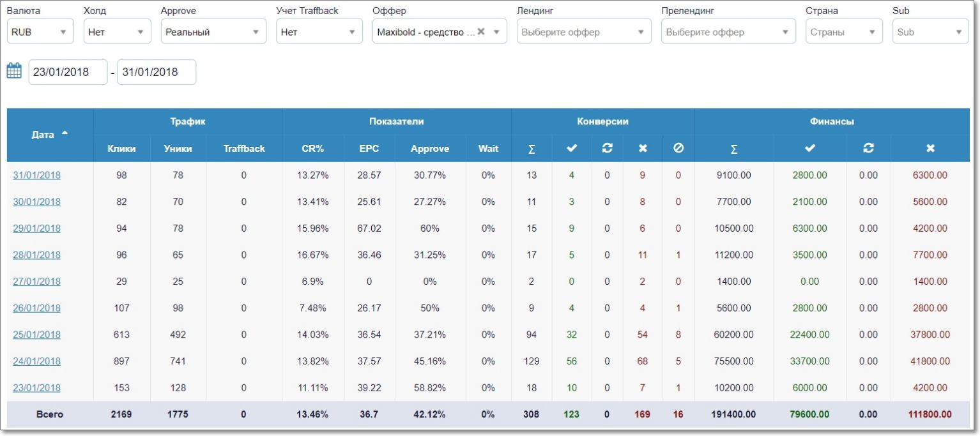980x436 pixels.
Task: Select the uniques value 741
Action: point(178,361)
